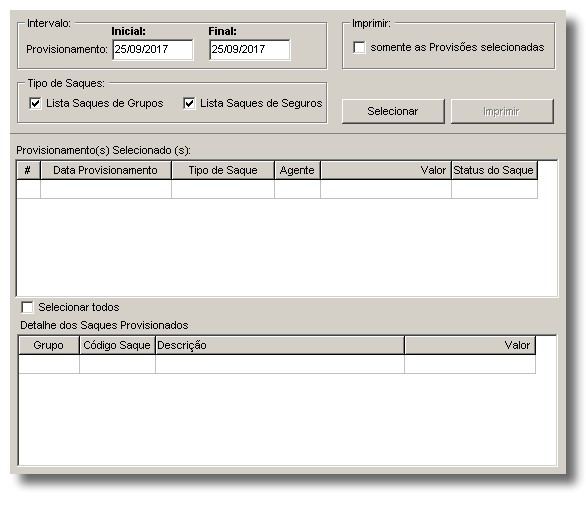The height and width of the screenshot is (524, 586).
Task: Enable somente as Provisões selecionadas checkbox
Action: (359, 47)
